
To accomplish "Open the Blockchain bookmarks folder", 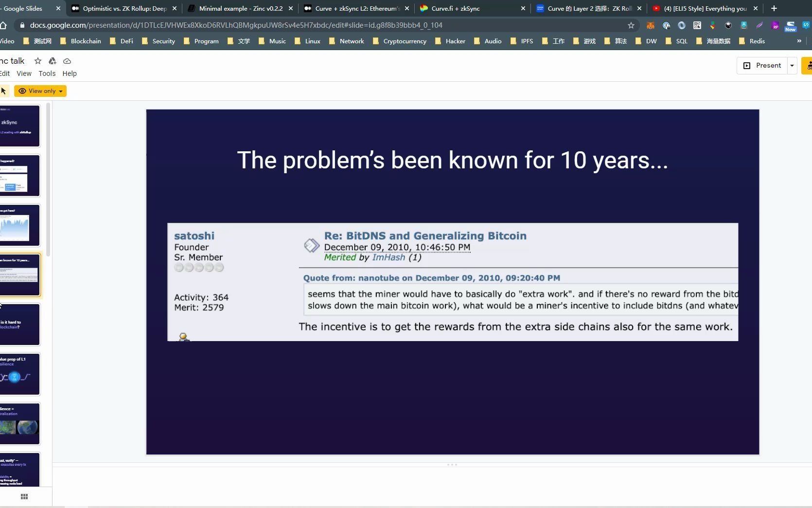I will pos(81,41).
